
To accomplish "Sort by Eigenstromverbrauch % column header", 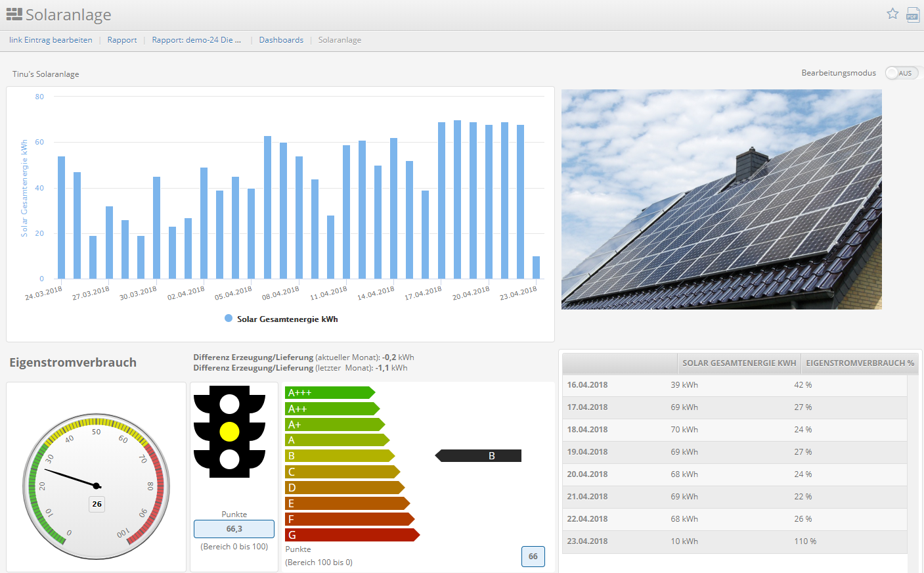I will (859, 363).
